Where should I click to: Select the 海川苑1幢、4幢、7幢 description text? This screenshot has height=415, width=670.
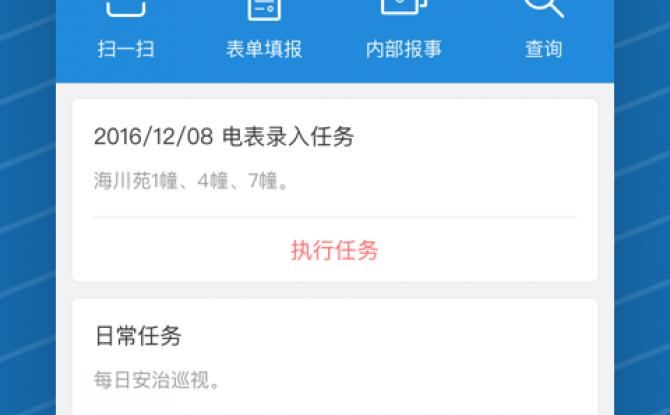191,180
